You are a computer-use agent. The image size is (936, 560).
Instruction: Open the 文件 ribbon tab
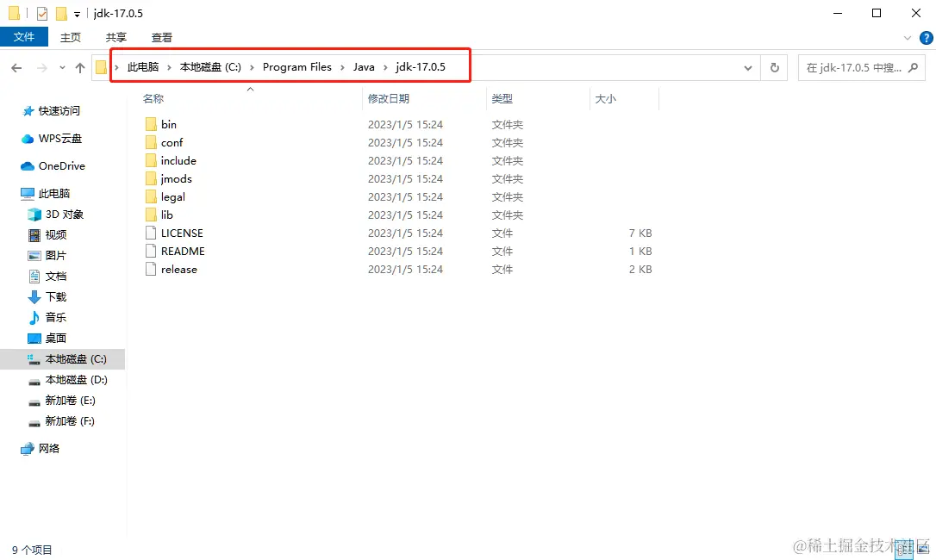[24, 37]
